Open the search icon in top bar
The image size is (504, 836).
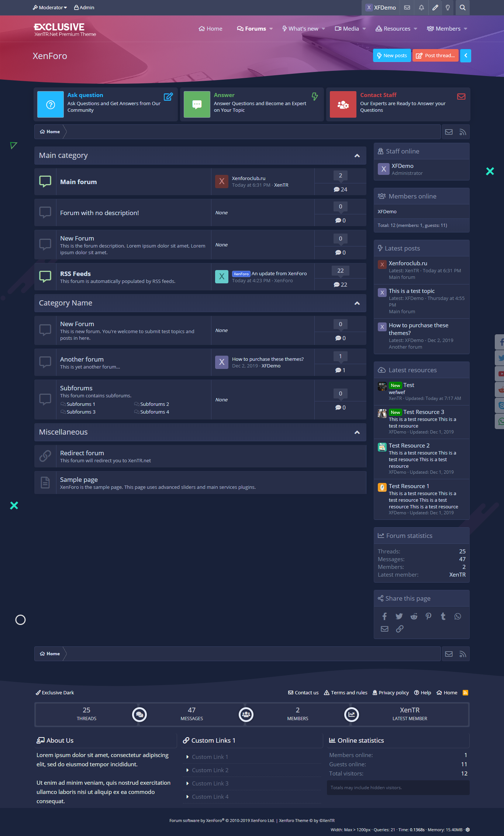462,7
